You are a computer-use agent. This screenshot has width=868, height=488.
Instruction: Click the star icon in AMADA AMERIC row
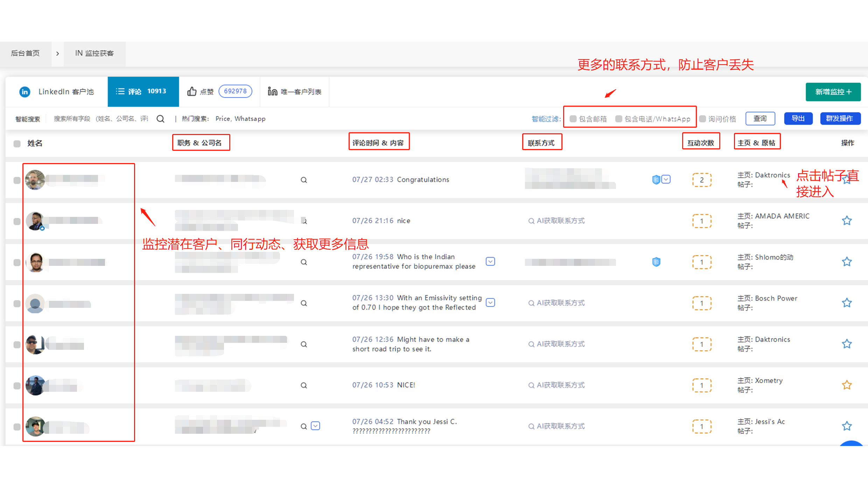tap(847, 221)
